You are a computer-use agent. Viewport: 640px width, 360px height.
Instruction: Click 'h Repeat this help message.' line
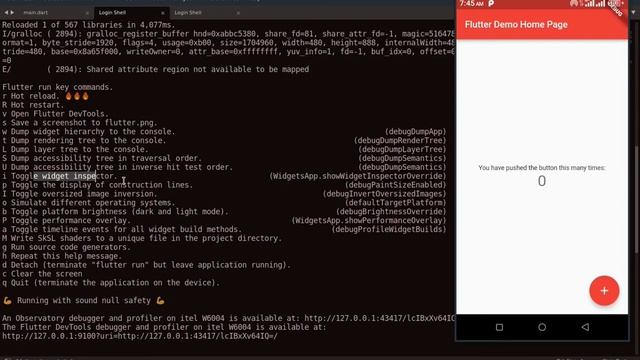(62, 256)
